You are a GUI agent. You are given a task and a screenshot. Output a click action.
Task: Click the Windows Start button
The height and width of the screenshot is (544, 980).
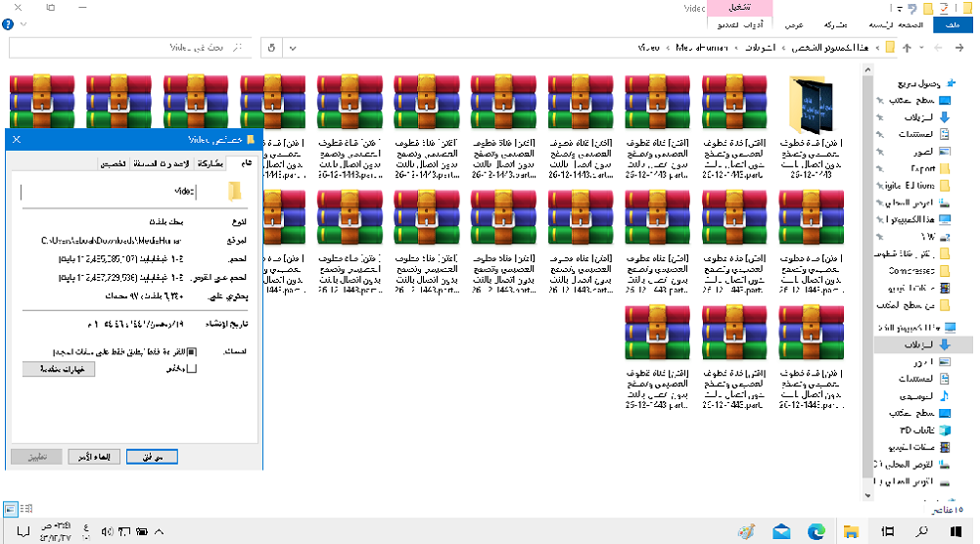coord(959,531)
